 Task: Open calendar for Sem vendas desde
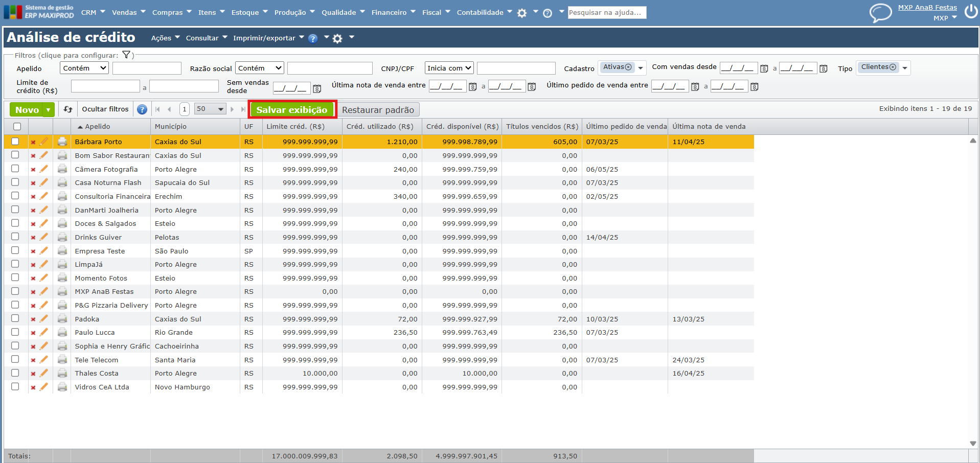click(317, 89)
